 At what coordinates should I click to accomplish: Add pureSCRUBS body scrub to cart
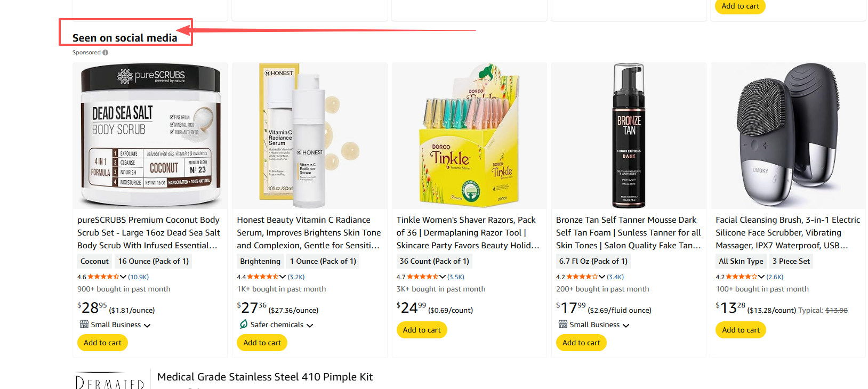pos(102,343)
